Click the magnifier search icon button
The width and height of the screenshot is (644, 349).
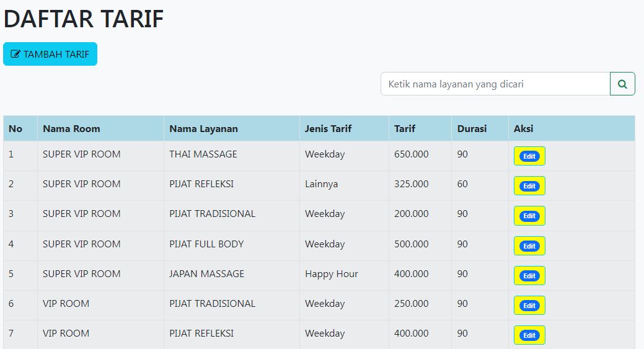(x=622, y=84)
